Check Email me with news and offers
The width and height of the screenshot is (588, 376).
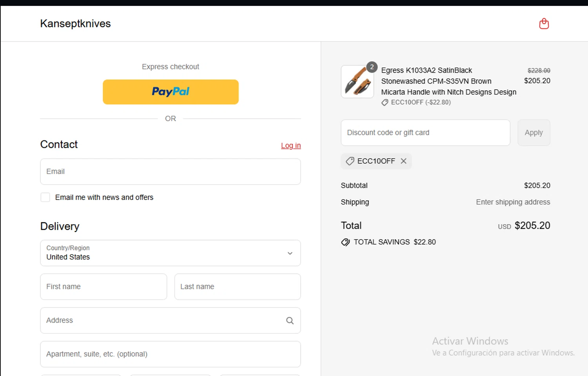45,197
